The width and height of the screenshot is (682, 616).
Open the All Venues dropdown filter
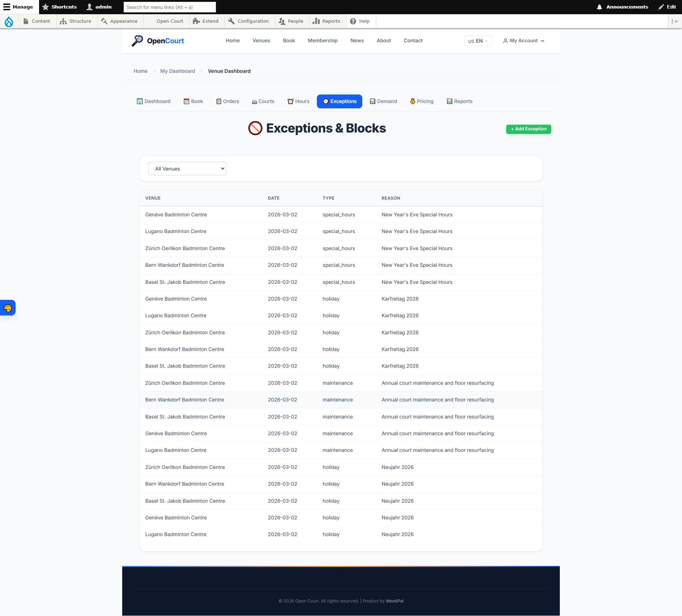pyautogui.click(x=187, y=169)
